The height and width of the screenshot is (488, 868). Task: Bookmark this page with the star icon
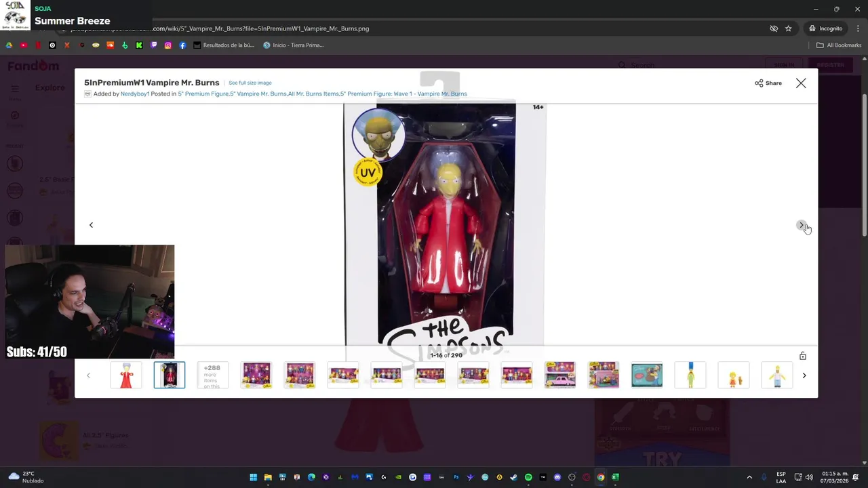pyautogui.click(x=788, y=28)
